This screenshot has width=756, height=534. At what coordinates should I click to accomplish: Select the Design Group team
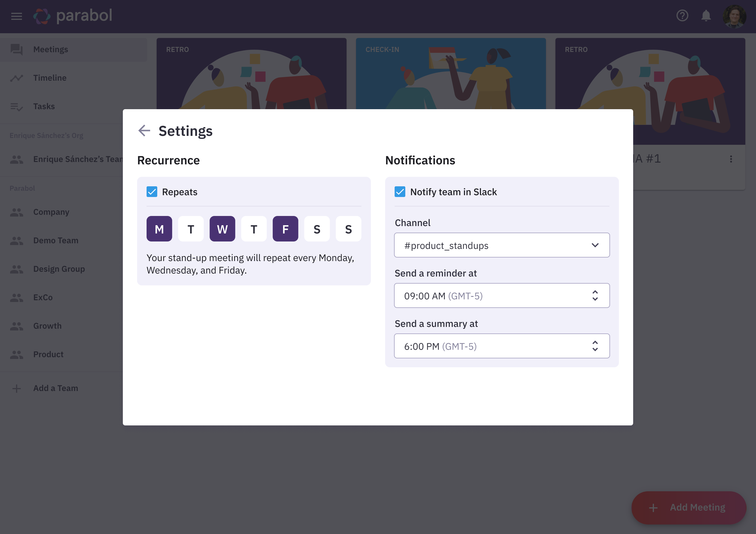click(x=59, y=269)
